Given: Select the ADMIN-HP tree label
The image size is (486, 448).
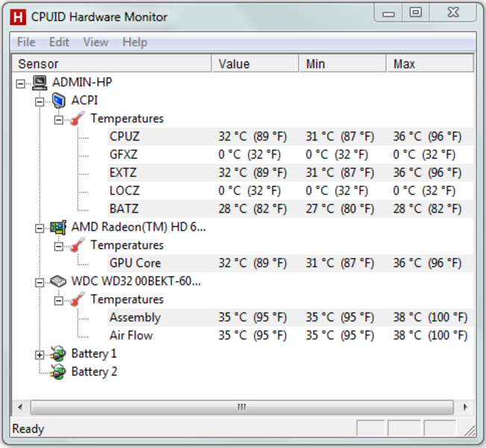Looking at the screenshot, I should coord(82,82).
